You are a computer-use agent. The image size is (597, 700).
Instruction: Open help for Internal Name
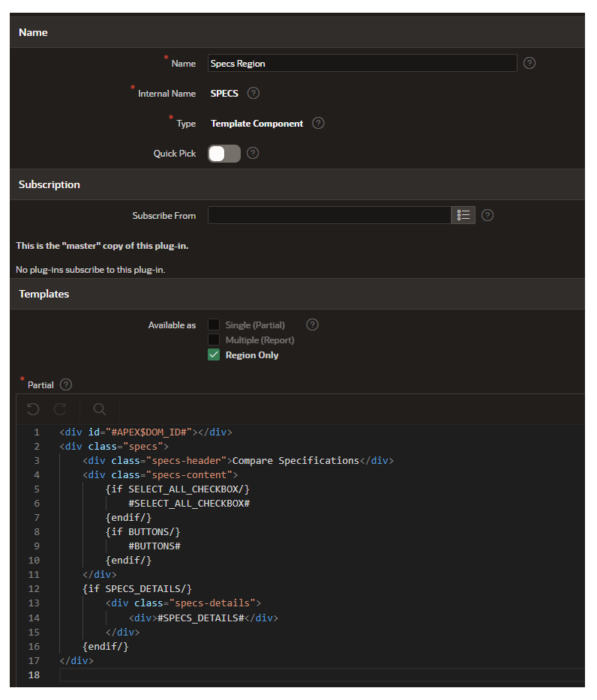(x=252, y=93)
